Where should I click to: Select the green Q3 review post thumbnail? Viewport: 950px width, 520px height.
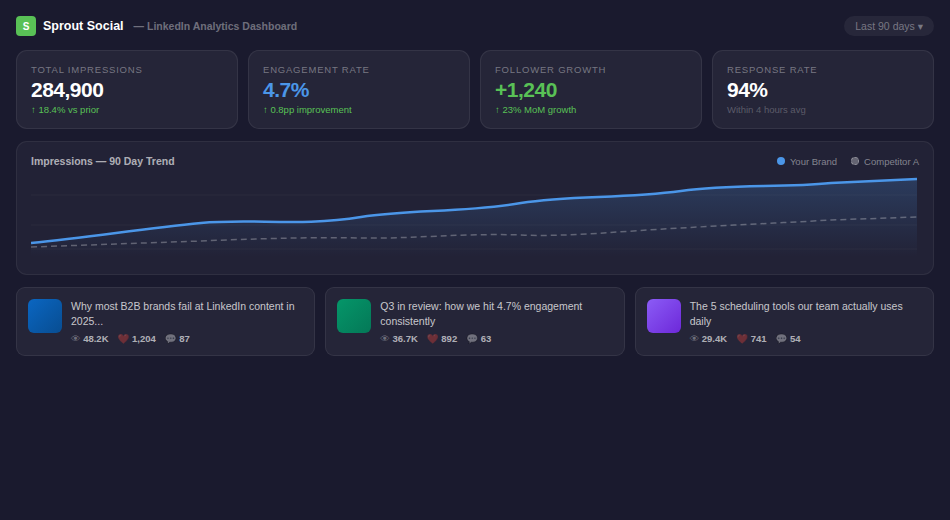tap(354, 316)
